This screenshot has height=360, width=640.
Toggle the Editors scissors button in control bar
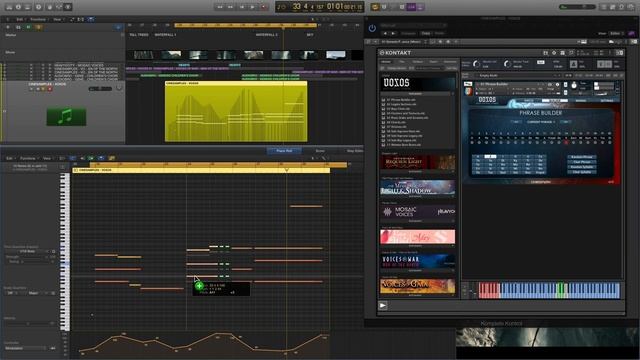click(68, 7)
